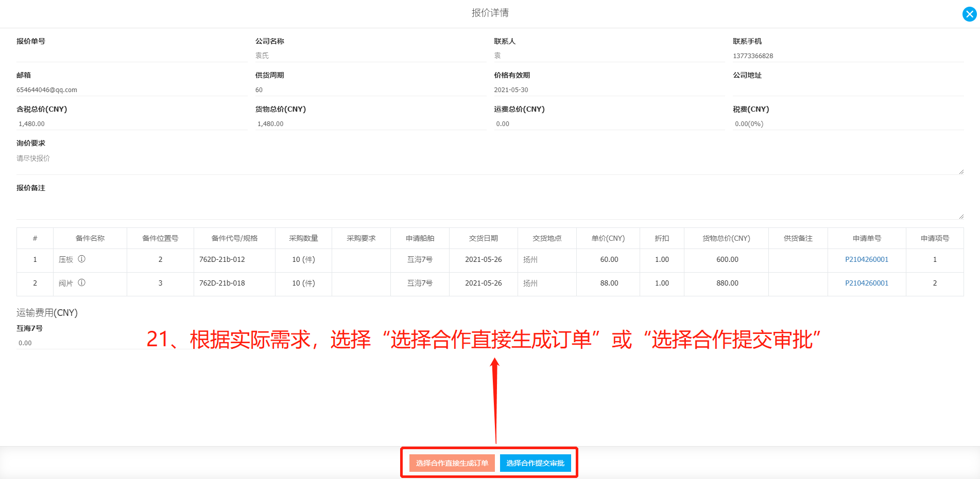Click goods total 600.00 cell

727,259
